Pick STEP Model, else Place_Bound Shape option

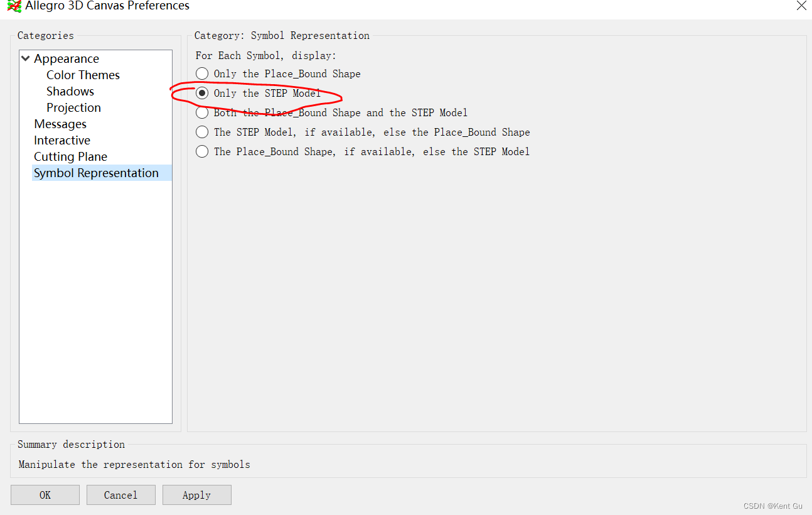(x=202, y=132)
